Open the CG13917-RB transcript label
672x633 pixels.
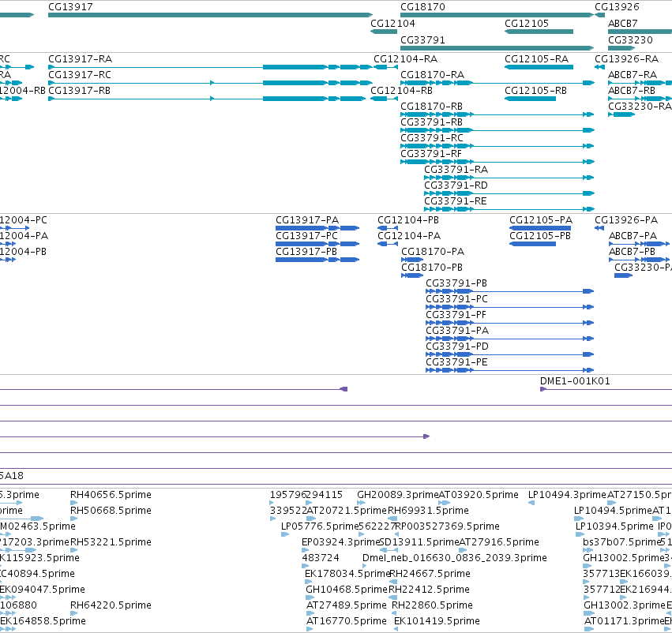coord(79,91)
